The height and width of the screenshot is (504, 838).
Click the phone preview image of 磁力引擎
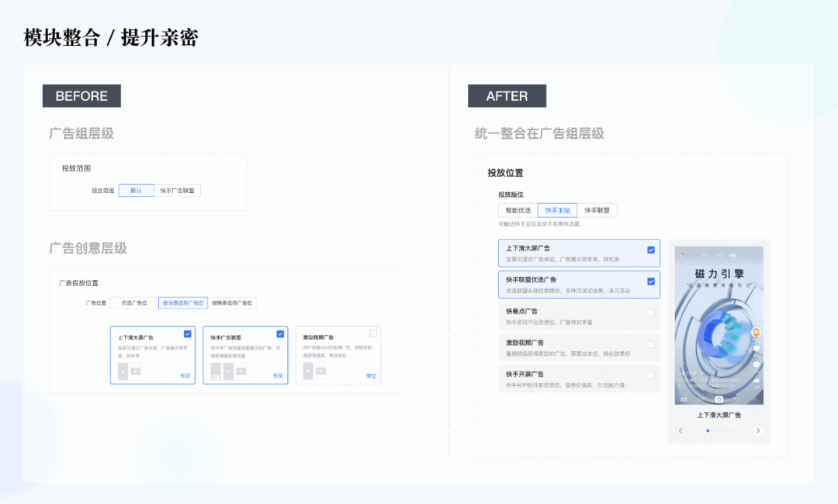point(719,325)
